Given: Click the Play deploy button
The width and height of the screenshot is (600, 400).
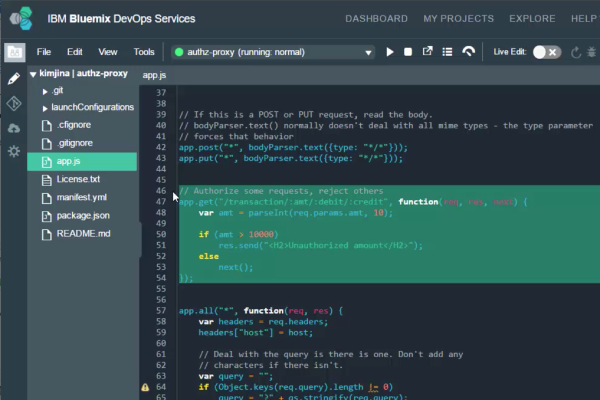Looking at the screenshot, I should click(390, 52).
